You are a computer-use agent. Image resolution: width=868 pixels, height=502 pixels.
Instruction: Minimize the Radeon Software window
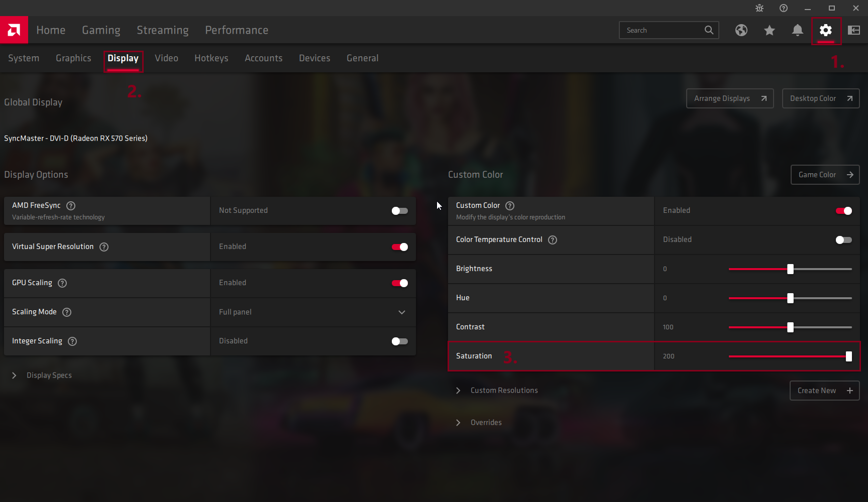point(808,8)
